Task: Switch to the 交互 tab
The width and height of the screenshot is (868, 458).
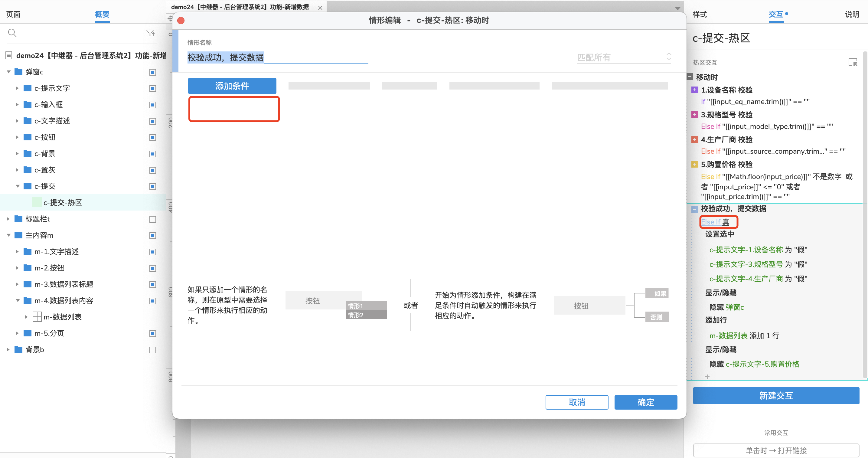Action: coord(776,14)
